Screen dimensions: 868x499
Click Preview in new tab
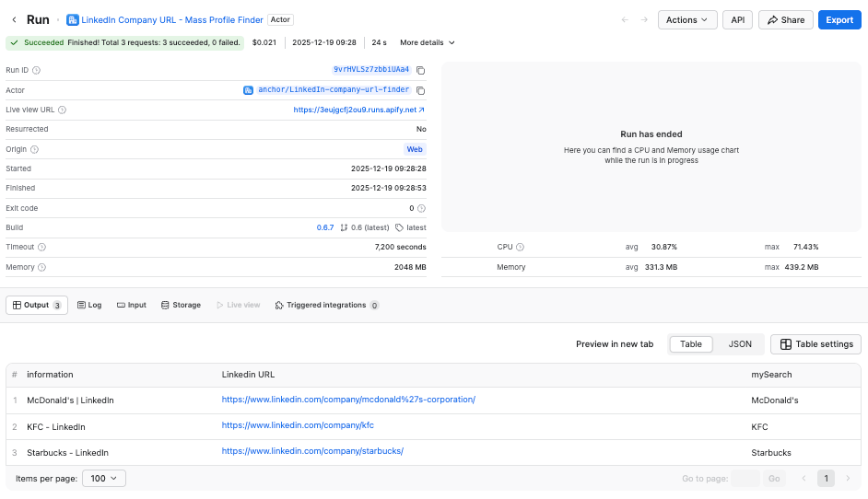pyautogui.click(x=615, y=344)
